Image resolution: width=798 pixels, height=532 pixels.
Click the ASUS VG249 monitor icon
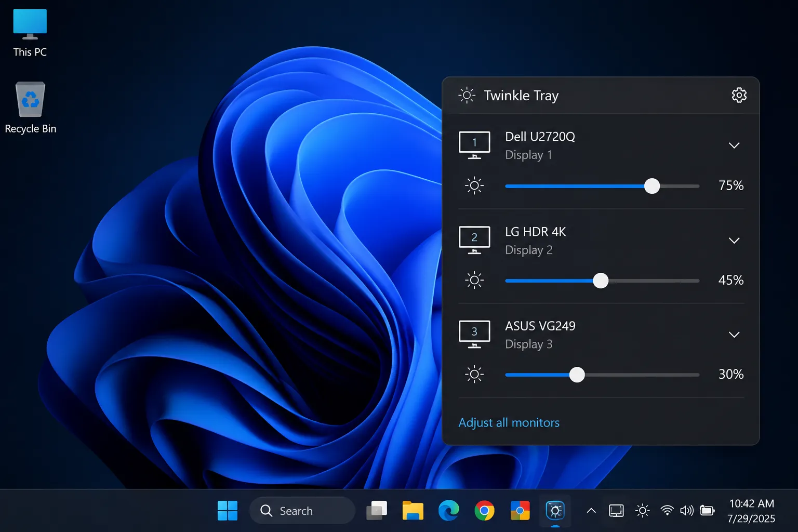[x=474, y=334]
